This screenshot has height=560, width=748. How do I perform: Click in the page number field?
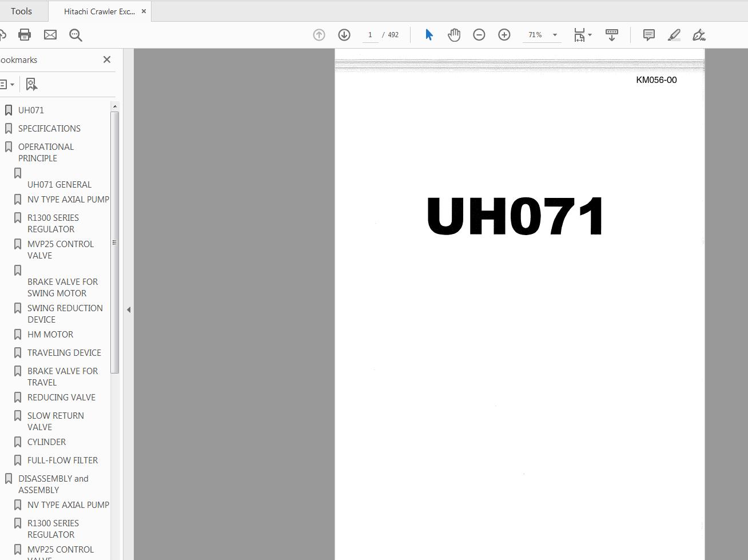coord(370,34)
